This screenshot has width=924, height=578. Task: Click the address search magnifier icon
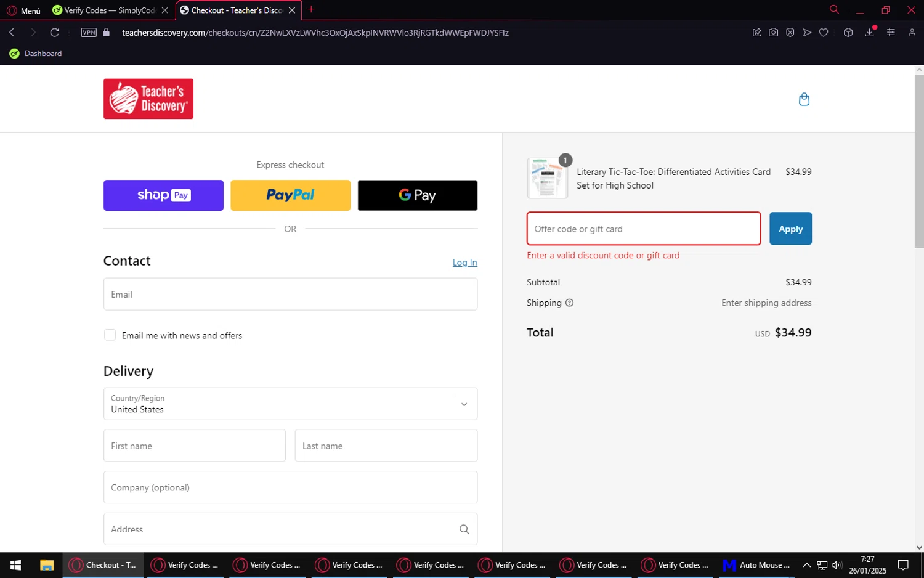(464, 529)
